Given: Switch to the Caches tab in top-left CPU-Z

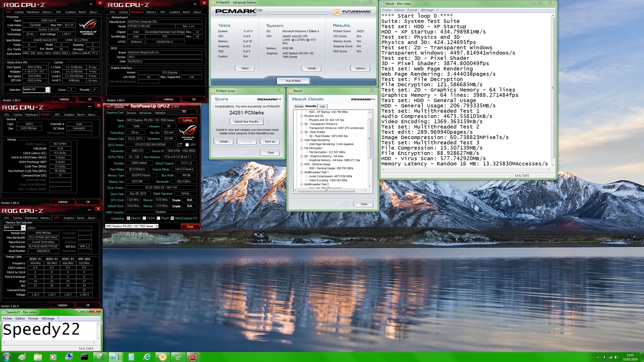Looking at the screenshot, I should click(x=19, y=12).
